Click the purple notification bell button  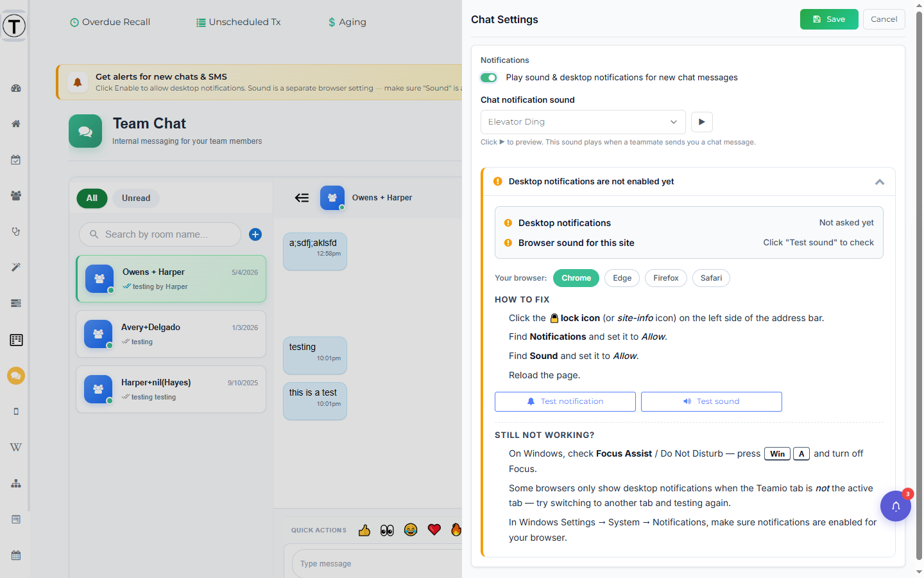pos(896,506)
